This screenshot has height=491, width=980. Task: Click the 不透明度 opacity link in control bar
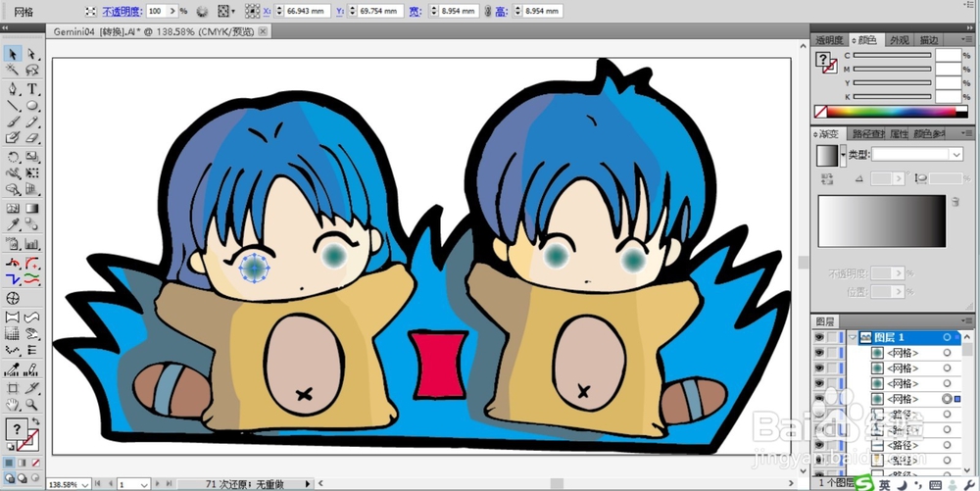(122, 11)
